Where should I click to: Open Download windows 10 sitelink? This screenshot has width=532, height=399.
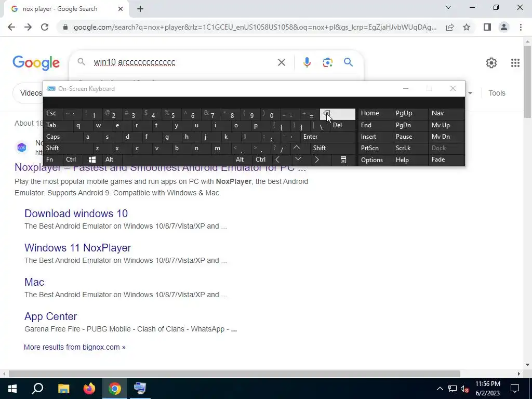click(x=76, y=214)
